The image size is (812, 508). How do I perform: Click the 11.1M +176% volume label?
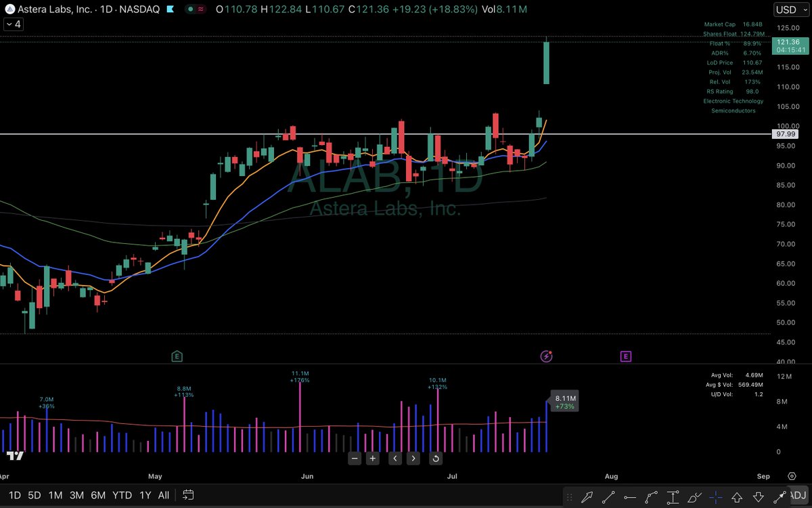[x=300, y=377]
